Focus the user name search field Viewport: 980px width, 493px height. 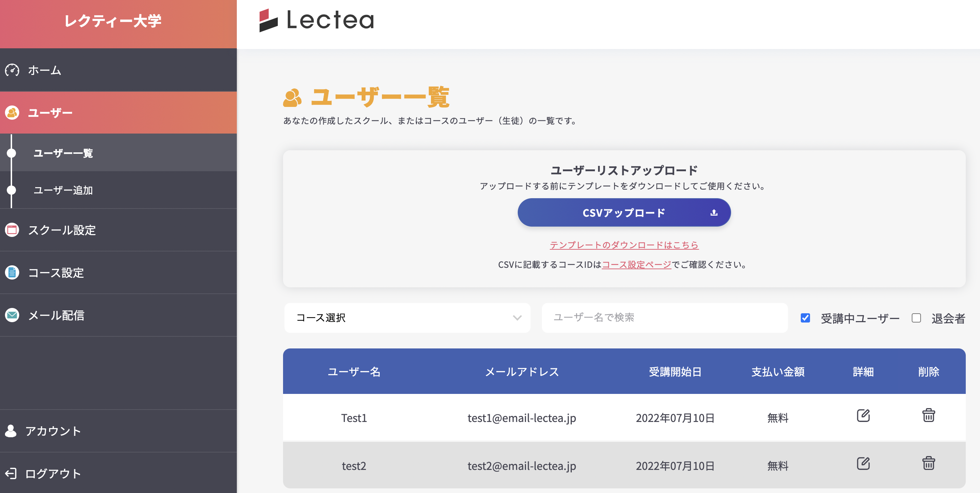tap(664, 318)
